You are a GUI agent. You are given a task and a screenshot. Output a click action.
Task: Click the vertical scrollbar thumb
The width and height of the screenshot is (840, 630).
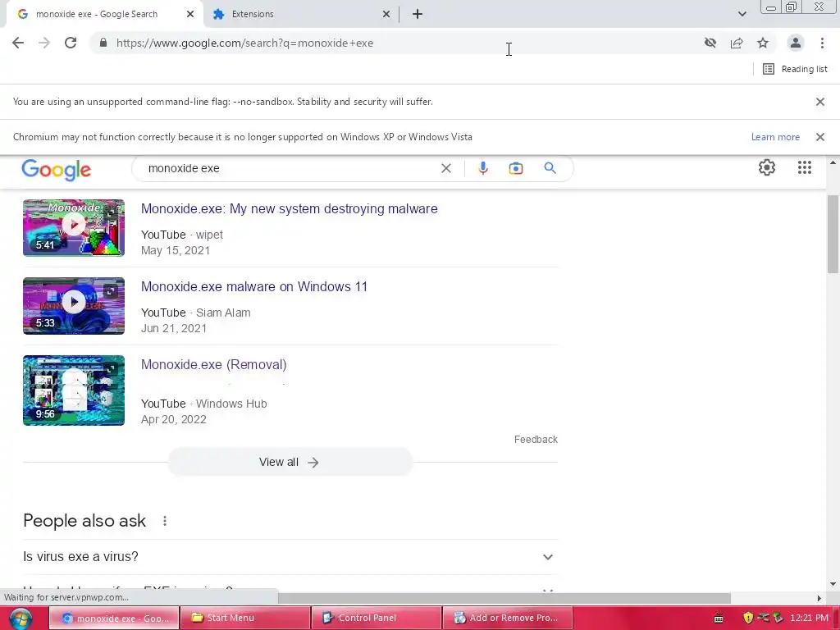833,234
